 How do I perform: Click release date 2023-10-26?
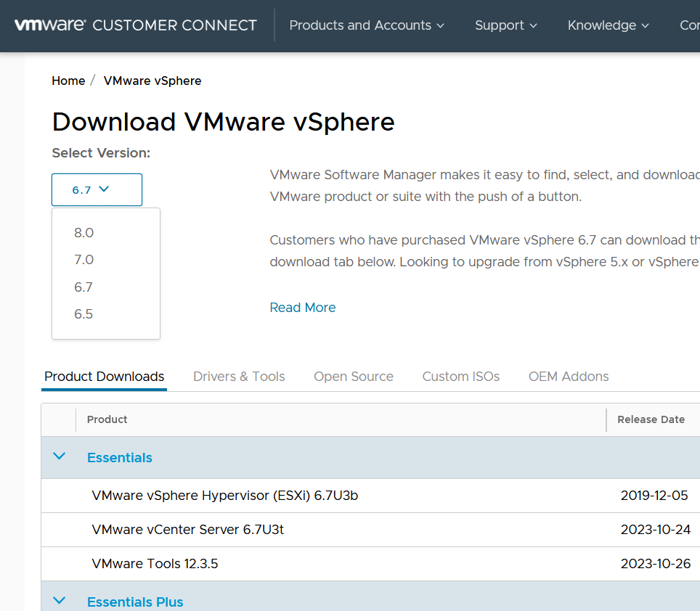tap(656, 564)
